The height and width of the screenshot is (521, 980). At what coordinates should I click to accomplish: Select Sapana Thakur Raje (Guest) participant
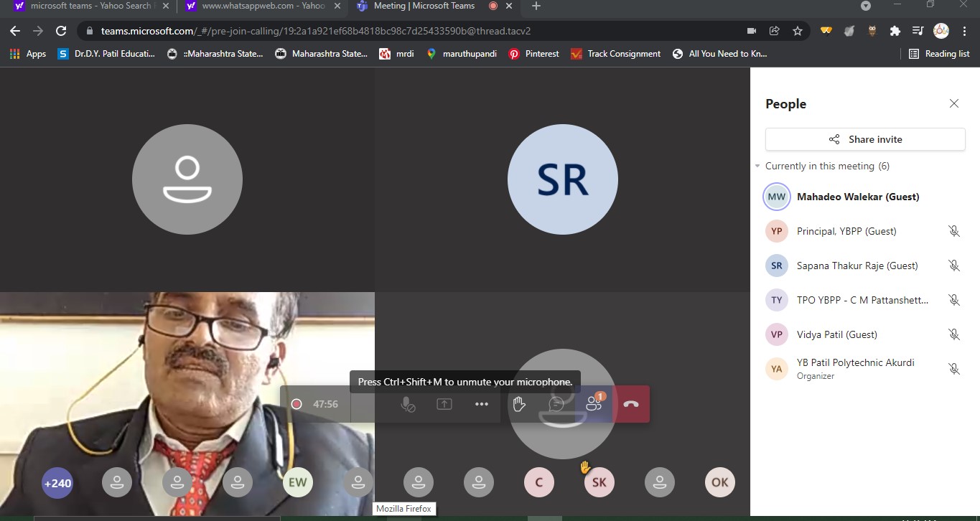(865, 266)
